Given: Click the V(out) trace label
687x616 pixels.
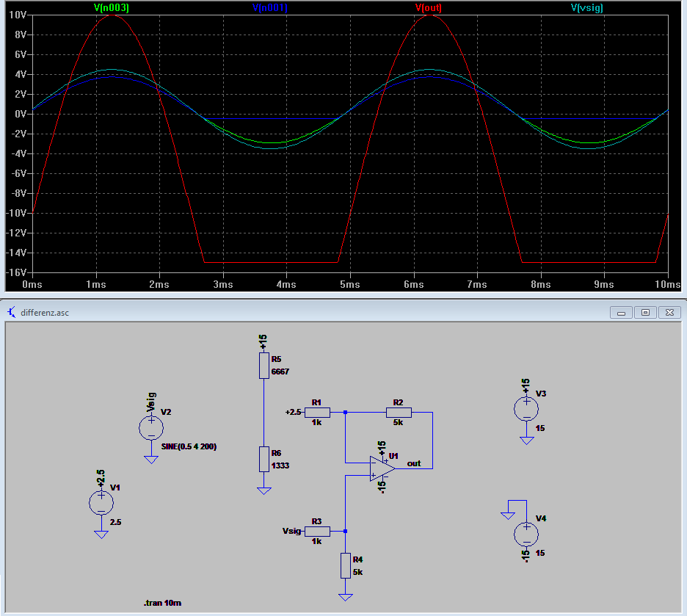Looking at the screenshot, I should coord(429,8).
